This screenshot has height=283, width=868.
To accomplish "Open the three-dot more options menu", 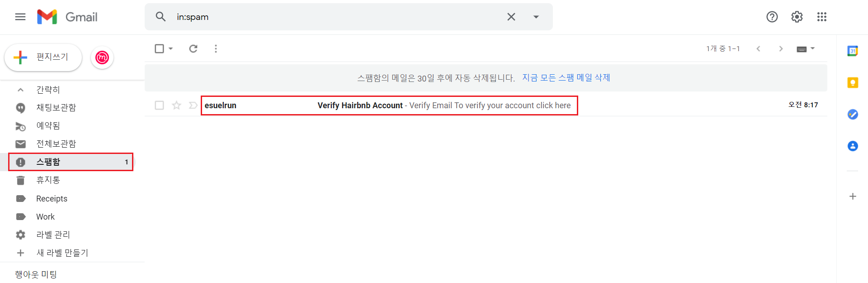I will pyautogui.click(x=216, y=48).
